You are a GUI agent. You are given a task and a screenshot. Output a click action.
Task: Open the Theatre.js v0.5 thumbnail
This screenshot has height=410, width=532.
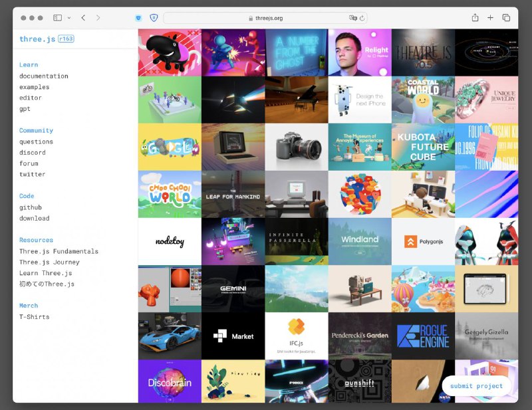pyautogui.click(x=423, y=52)
